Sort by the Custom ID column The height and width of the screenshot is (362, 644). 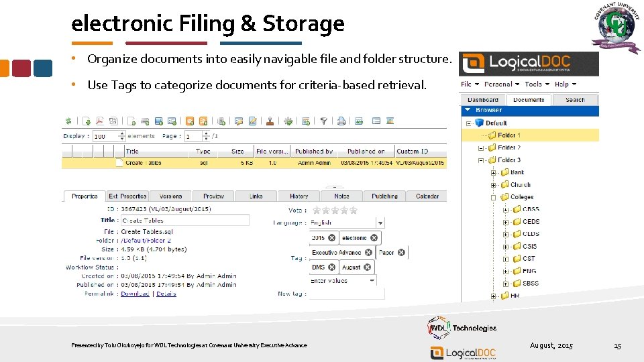420,151
